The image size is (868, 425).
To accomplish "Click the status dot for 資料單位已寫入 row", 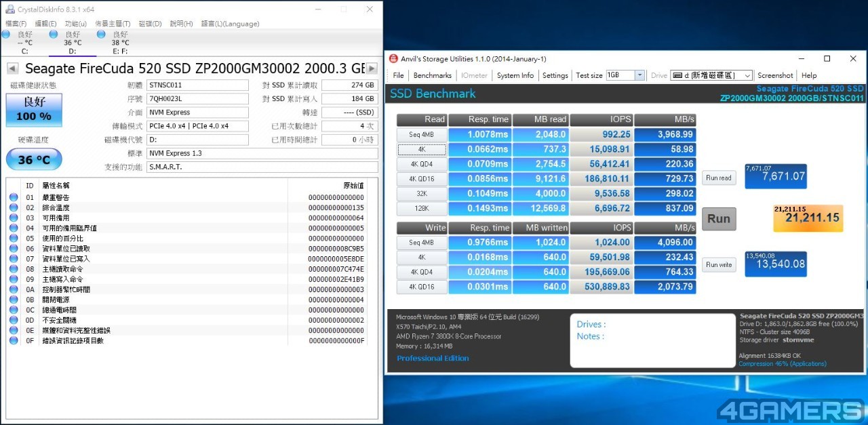I will pyautogui.click(x=14, y=259).
